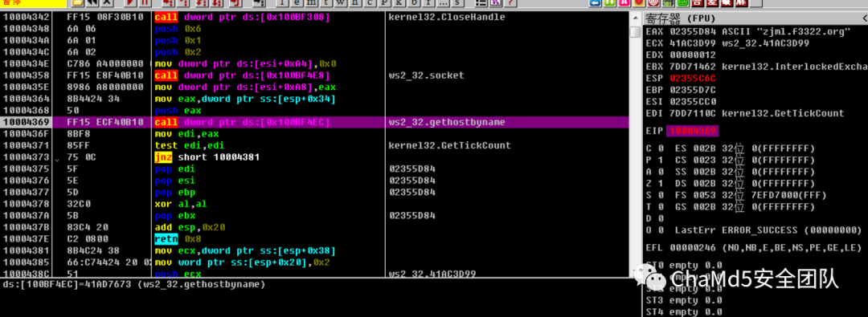Run the program with the red play icon
The width and height of the screenshot is (868, 317).
pos(131,2)
